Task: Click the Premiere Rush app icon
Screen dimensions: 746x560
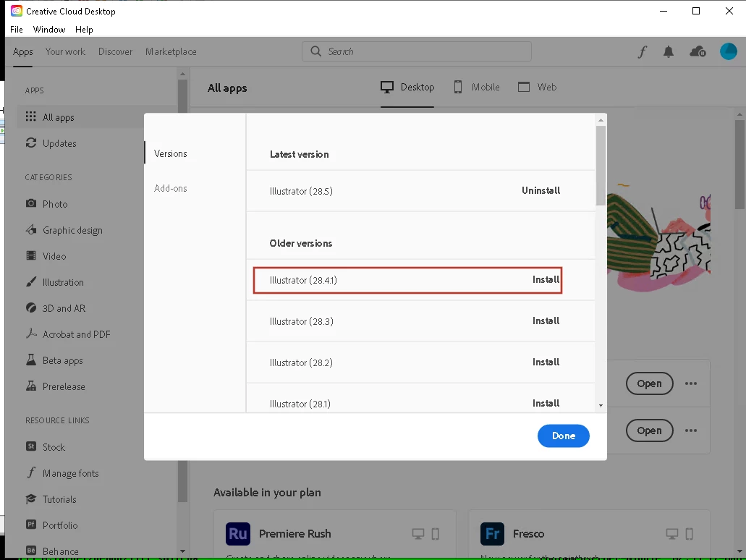Action: point(237,533)
